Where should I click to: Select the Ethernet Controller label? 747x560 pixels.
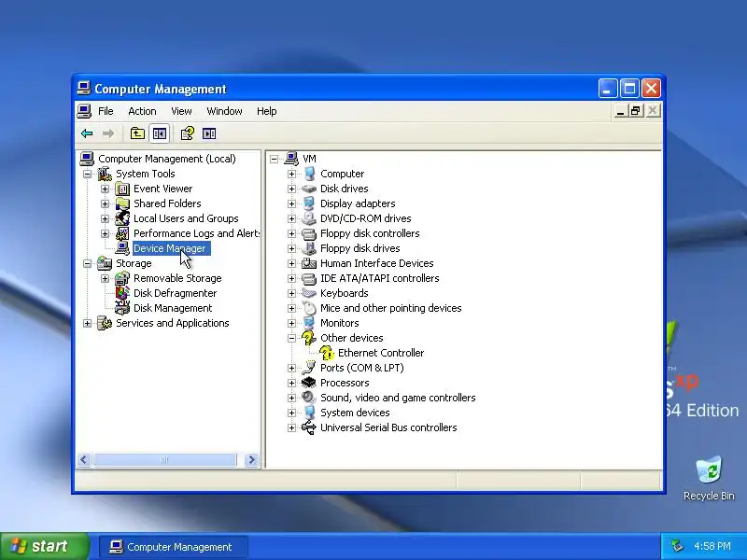tap(381, 353)
